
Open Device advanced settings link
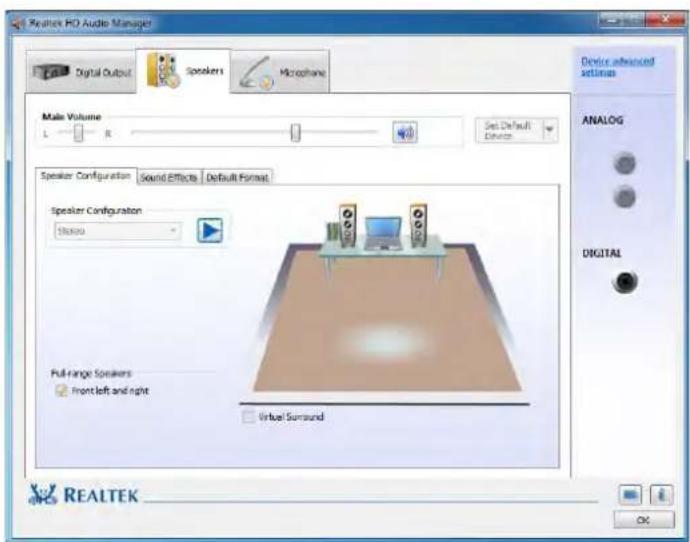617,66
